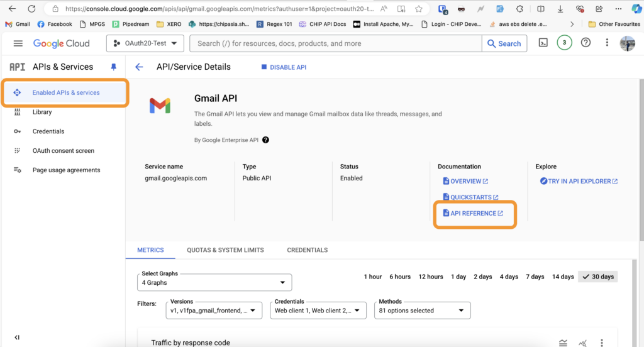
Task: Pin APIs & Services with the pin icon
Action: (x=114, y=67)
